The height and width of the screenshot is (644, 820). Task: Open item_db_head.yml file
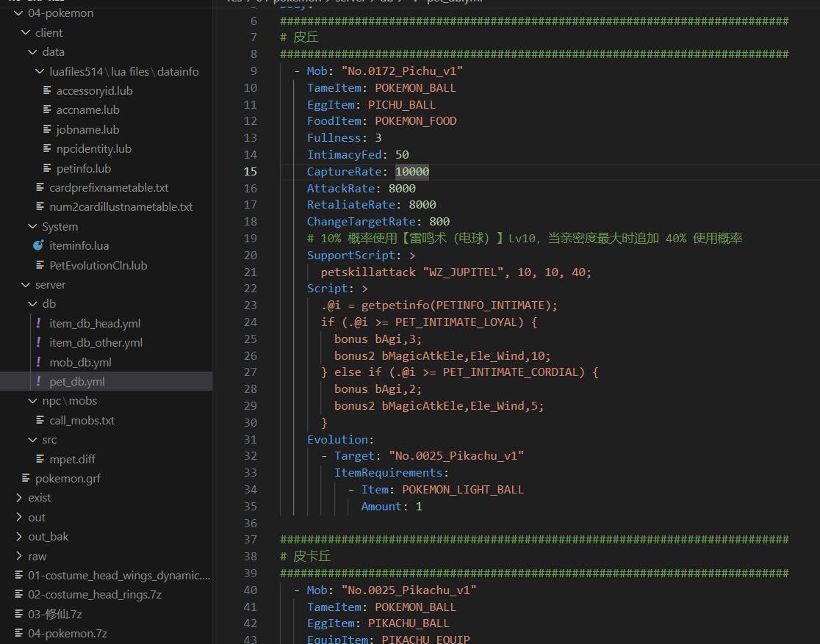point(95,323)
